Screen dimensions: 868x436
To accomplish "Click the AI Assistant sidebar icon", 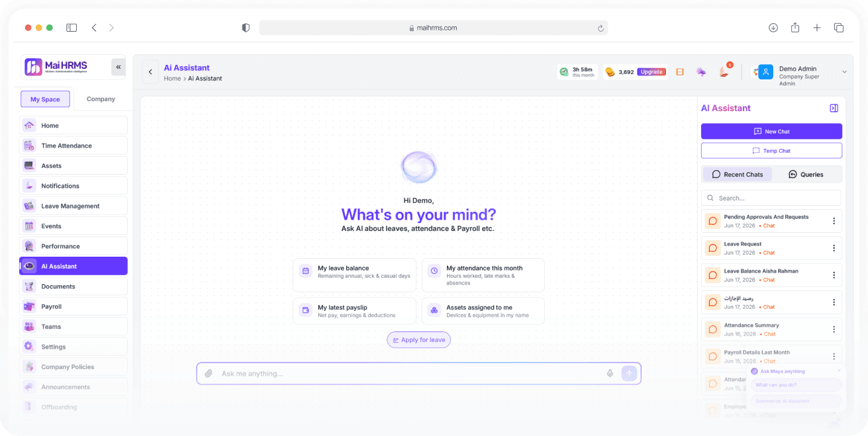I will (x=29, y=266).
